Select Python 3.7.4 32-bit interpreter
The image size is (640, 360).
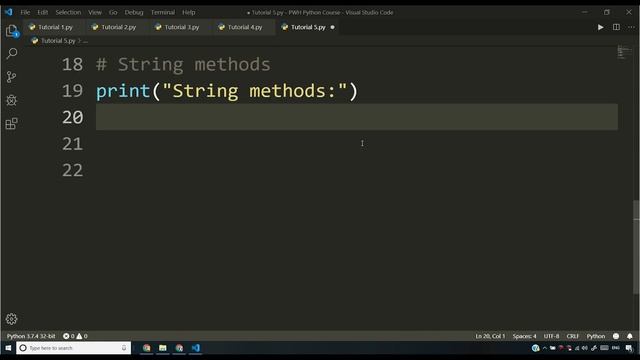(x=31, y=336)
